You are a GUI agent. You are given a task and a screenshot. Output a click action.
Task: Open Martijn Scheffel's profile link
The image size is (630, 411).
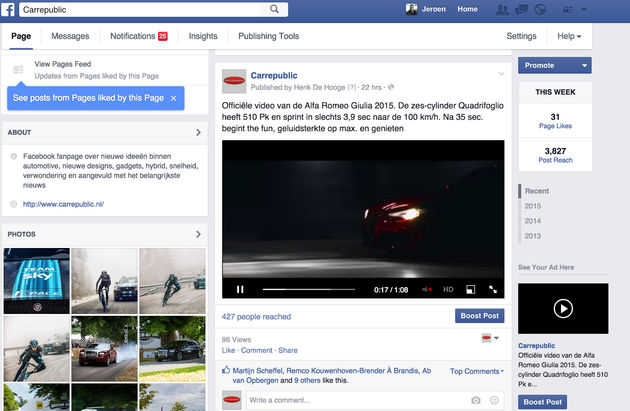click(x=257, y=370)
